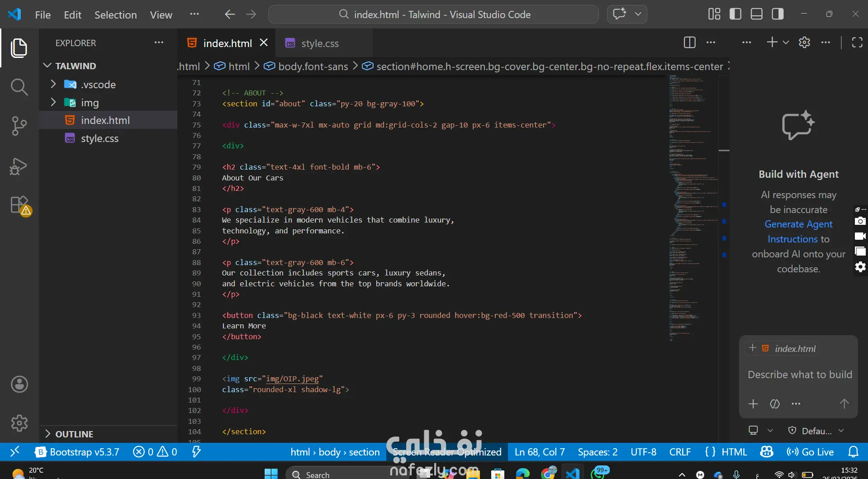Go back with the navigation arrow

pos(230,14)
